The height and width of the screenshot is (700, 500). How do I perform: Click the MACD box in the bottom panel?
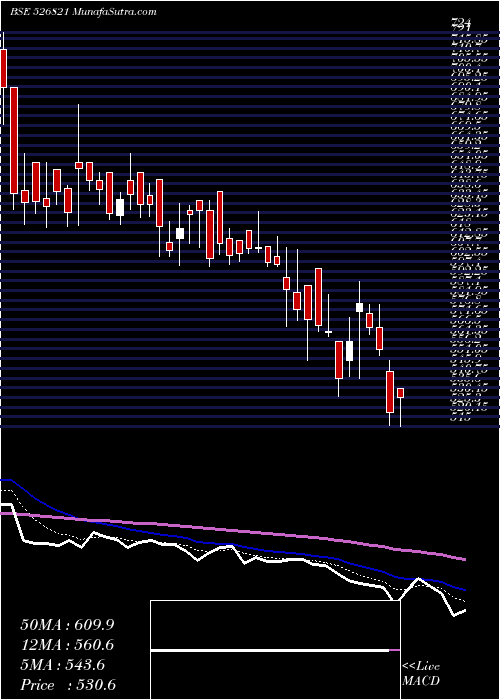(275, 650)
